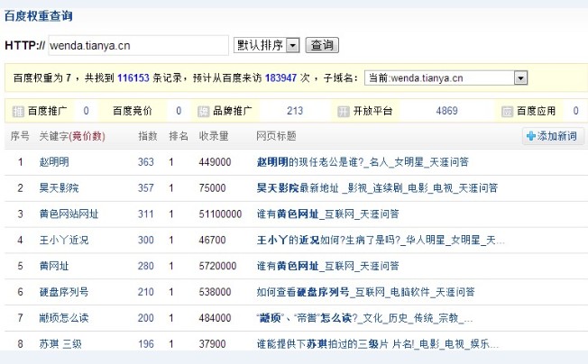Open the 百度权重查询 heading link
This screenshot has height=364, width=588.
pos(38,16)
